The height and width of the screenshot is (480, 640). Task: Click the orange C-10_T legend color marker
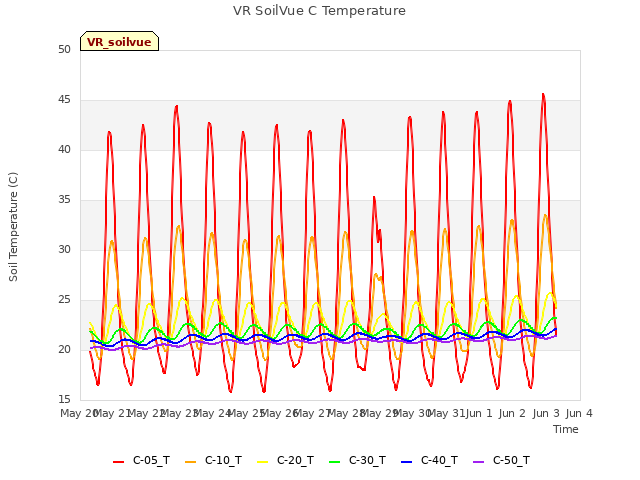tap(190, 462)
